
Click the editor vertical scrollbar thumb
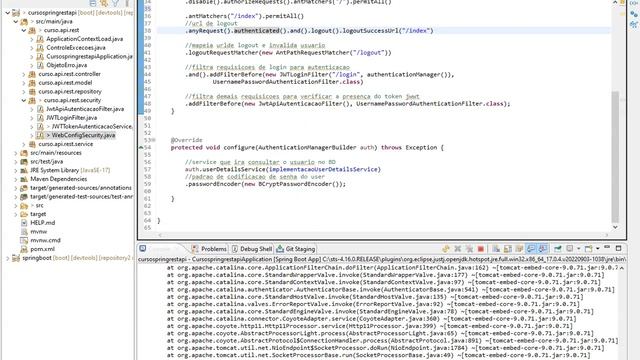(x=615, y=157)
